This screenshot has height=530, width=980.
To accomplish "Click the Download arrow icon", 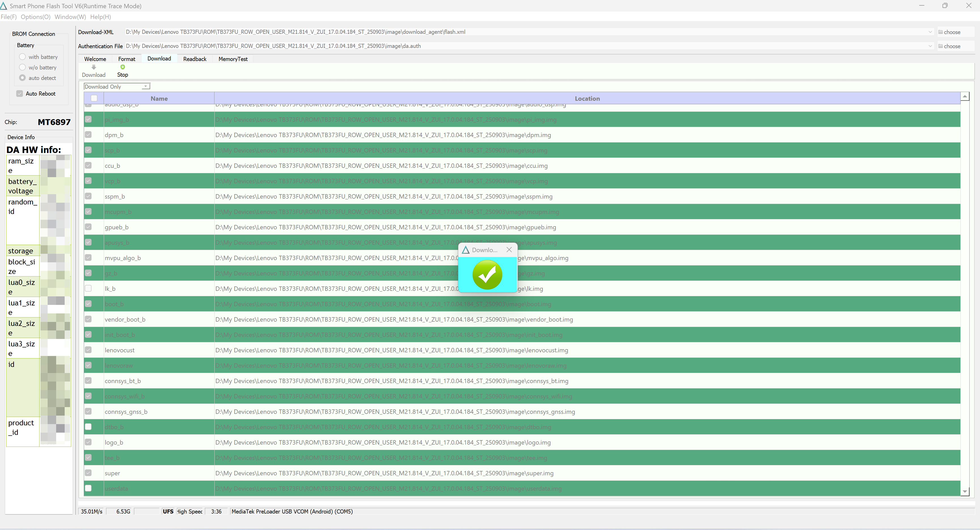I will [x=94, y=67].
